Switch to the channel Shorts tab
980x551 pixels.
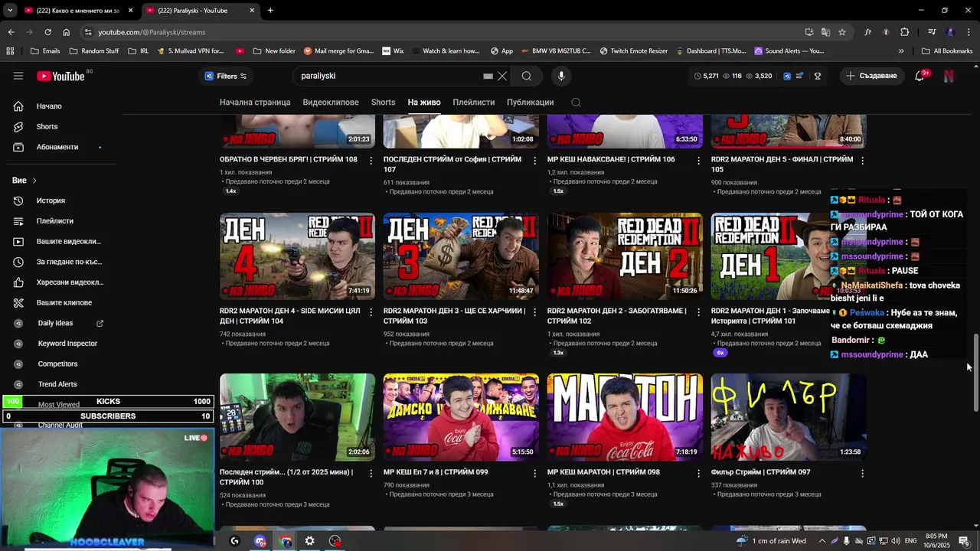point(383,103)
